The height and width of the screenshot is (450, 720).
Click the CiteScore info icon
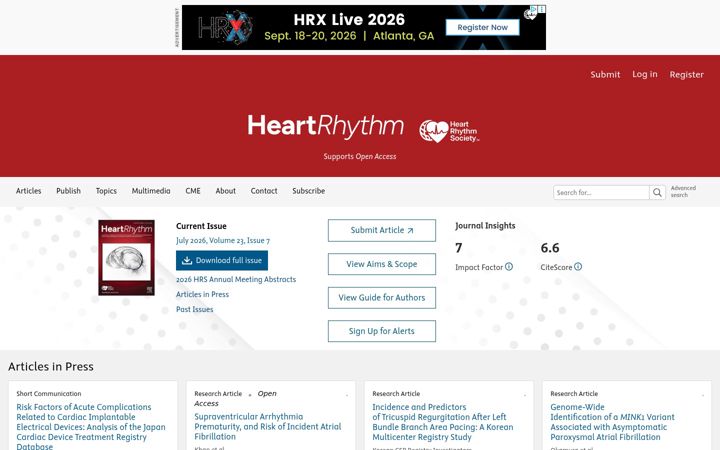(x=578, y=267)
